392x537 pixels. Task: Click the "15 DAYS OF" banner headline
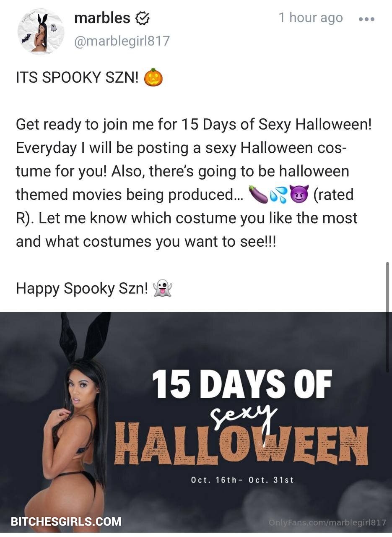(242, 384)
